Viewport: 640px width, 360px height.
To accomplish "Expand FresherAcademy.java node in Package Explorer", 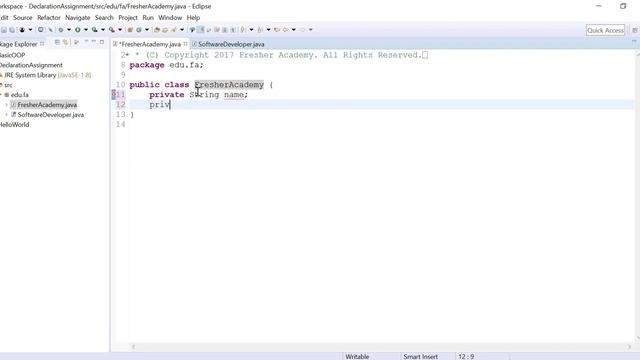I will [7, 105].
